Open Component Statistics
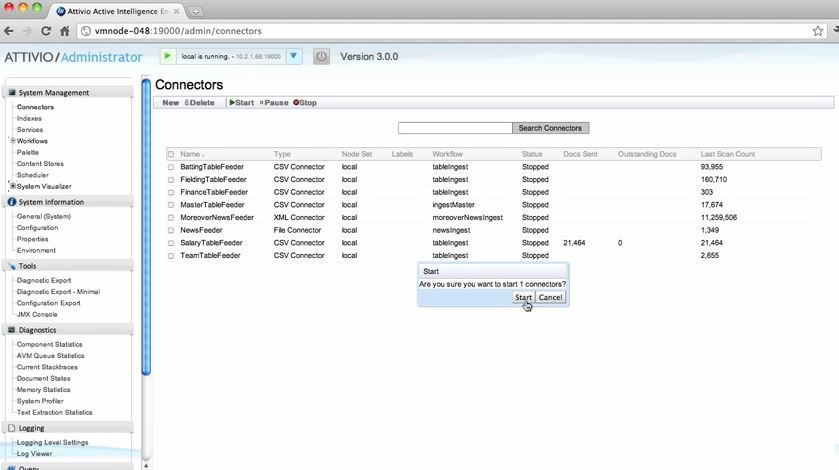Viewport: 839px width, 470px height. click(x=49, y=344)
